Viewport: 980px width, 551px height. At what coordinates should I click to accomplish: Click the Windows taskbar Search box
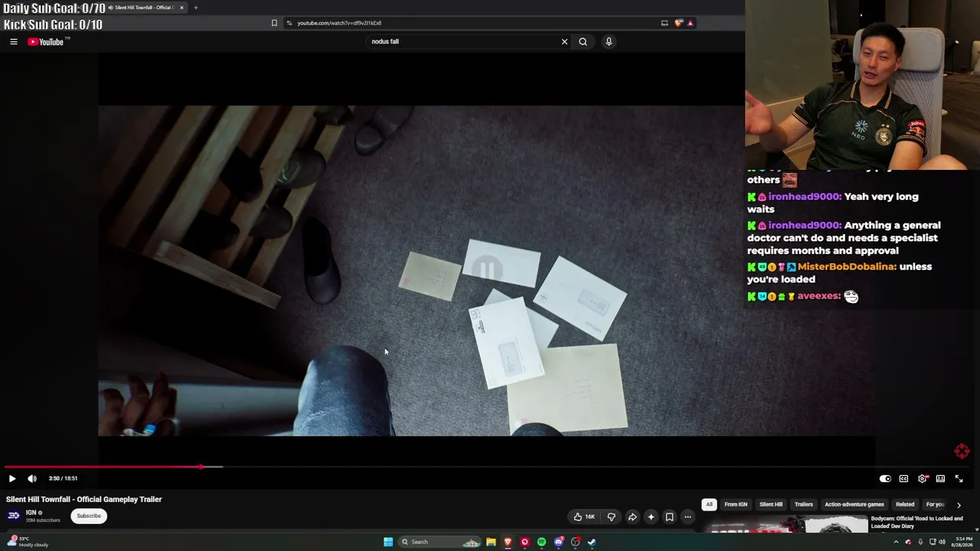tap(439, 542)
